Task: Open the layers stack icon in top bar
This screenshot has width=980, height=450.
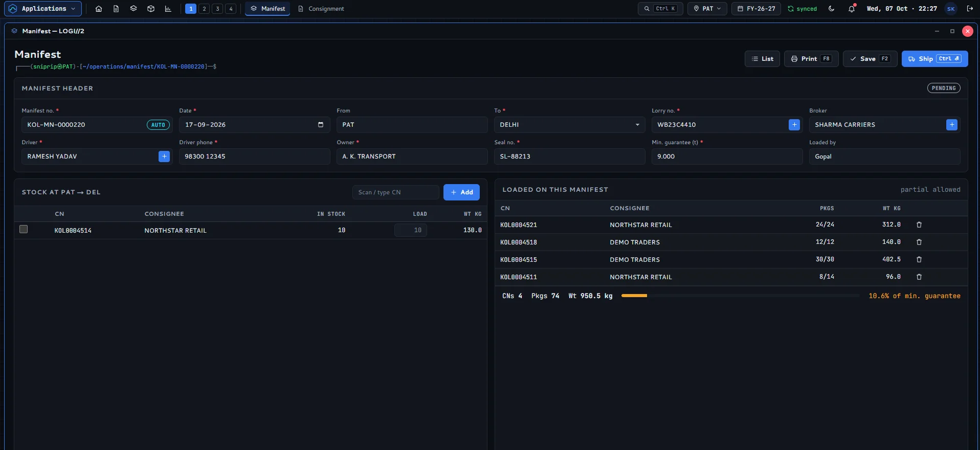Action: (x=133, y=9)
